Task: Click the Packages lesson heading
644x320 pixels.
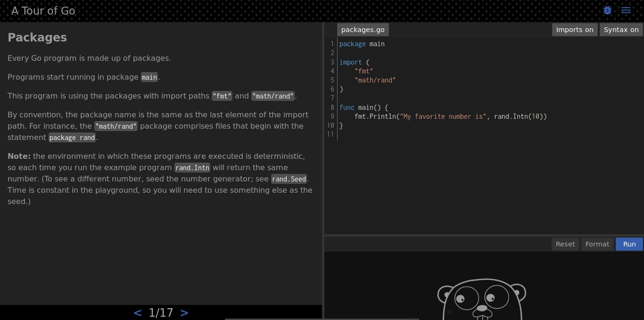Action: (37, 37)
